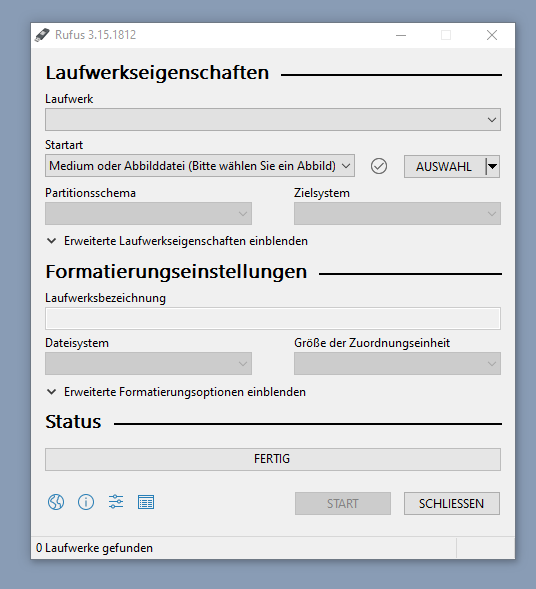Open the Zielsystem dropdown

click(397, 213)
